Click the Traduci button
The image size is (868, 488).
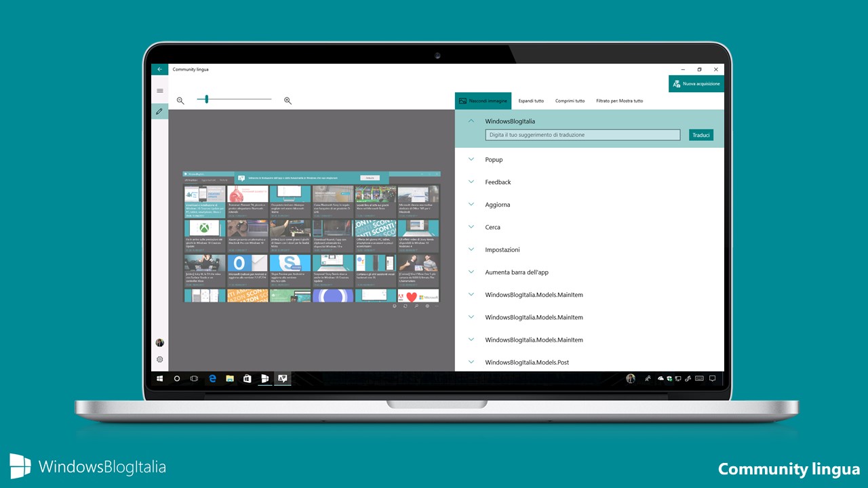tap(701, 135)
